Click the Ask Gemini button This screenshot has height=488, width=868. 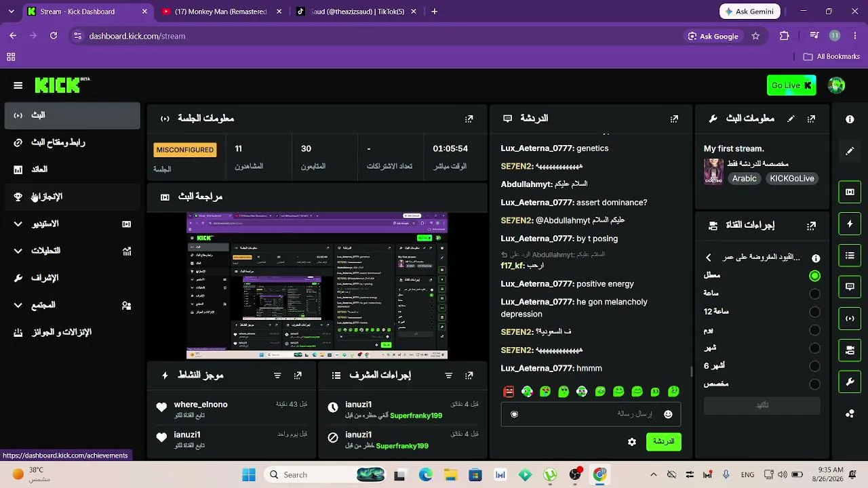pyautogui.click(x=750, y=12)
